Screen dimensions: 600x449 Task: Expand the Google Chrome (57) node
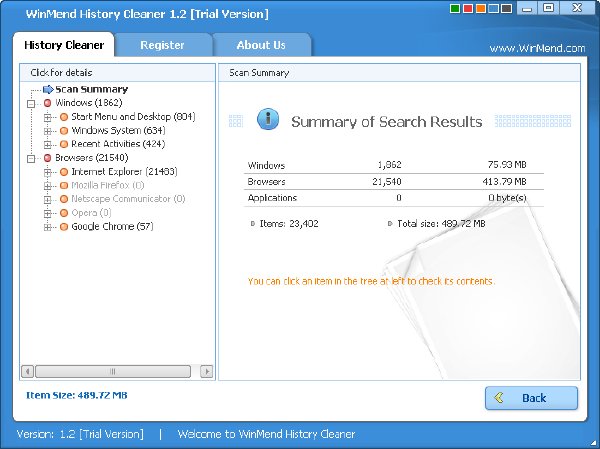click(47, 227)
